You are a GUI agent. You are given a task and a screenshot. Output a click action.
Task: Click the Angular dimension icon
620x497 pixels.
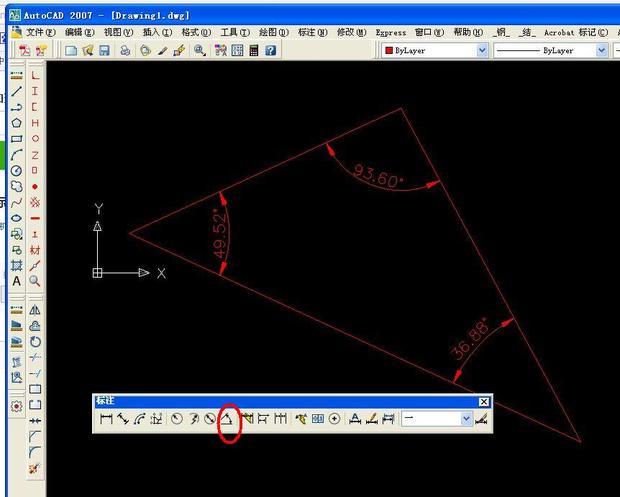pyautogui.click(x=227, y=419)
